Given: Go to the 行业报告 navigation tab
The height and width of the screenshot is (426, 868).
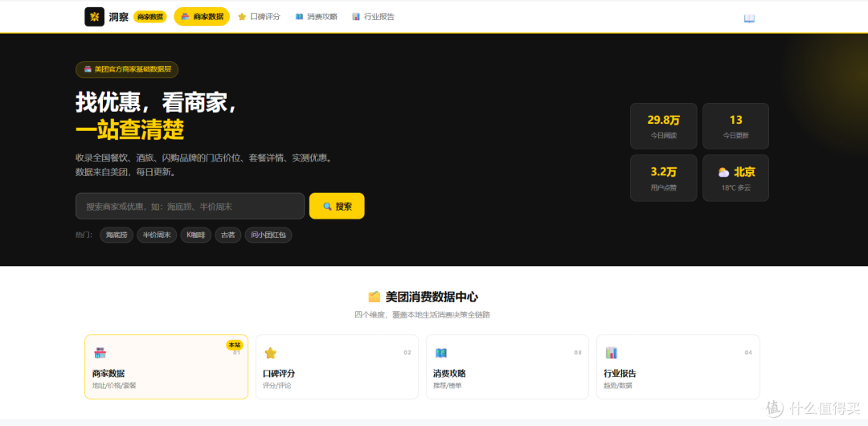Looking at the screenshot, I should [x=373, y=17].
